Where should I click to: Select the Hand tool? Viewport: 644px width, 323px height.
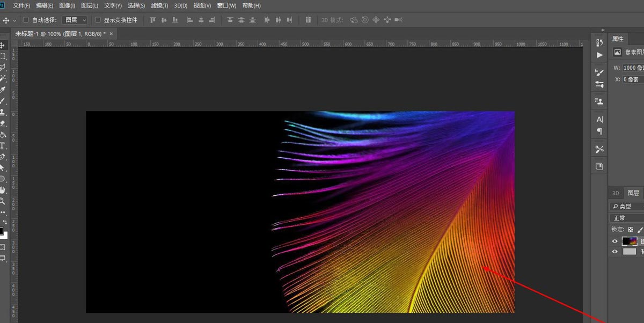3,190
